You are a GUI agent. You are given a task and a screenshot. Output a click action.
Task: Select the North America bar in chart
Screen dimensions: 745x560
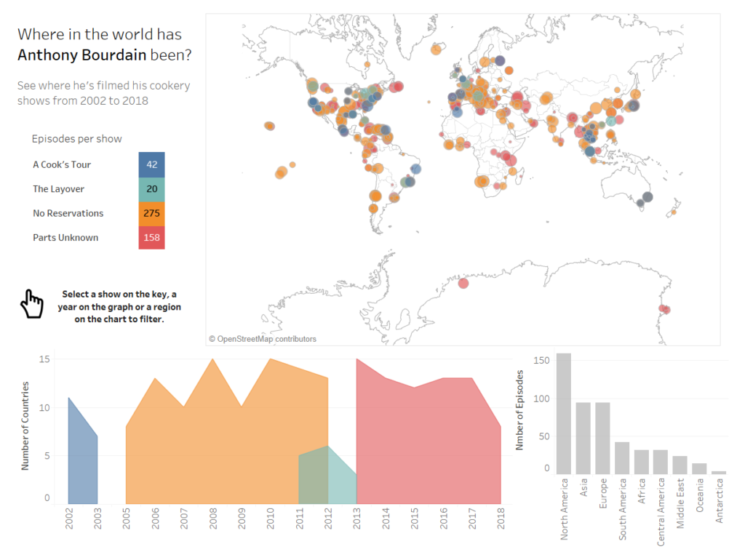[x=564, y=413]
